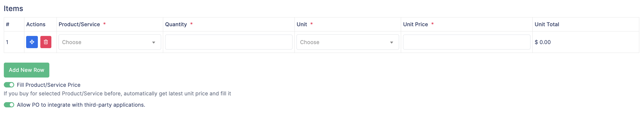Click the $ 0.00 unit total value
644x113 pixels.
(x=543, y=42)
